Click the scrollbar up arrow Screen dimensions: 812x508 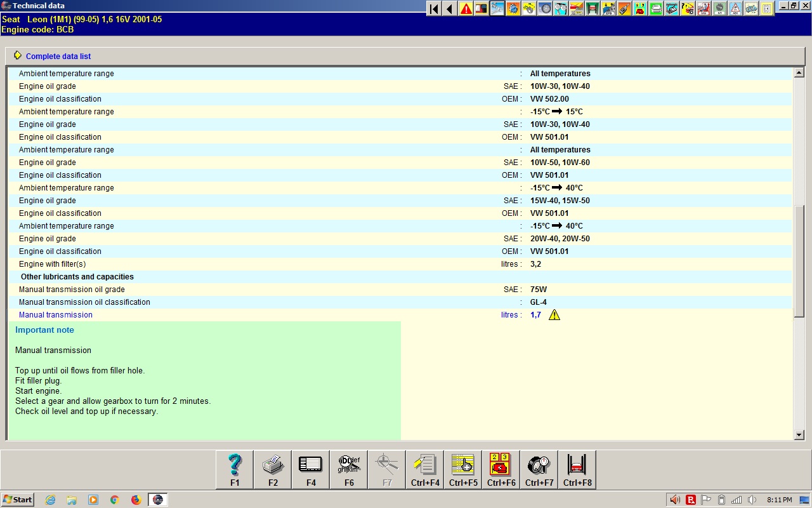[799, 73]
